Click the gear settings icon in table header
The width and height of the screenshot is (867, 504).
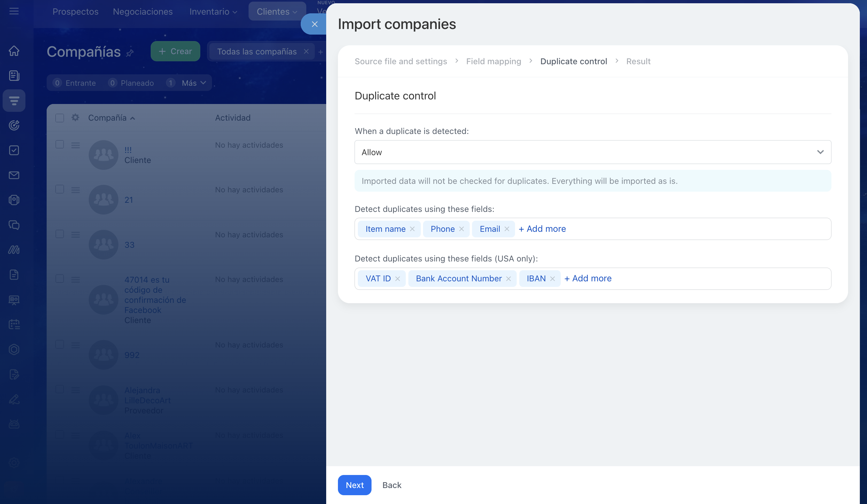coord(75,118)
